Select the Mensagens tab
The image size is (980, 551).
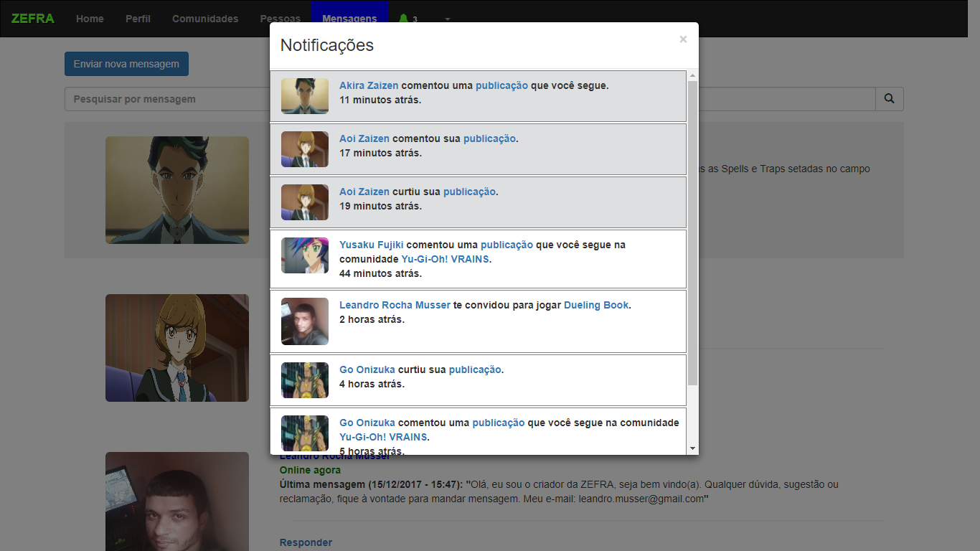[x=349, y=19]
